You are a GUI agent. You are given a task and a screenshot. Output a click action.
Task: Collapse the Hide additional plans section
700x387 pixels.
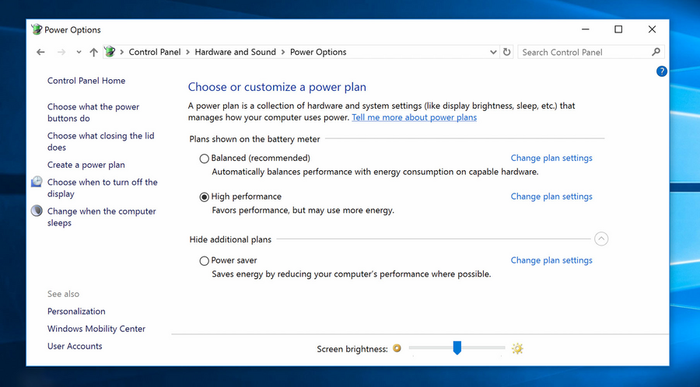click(601, 239)
